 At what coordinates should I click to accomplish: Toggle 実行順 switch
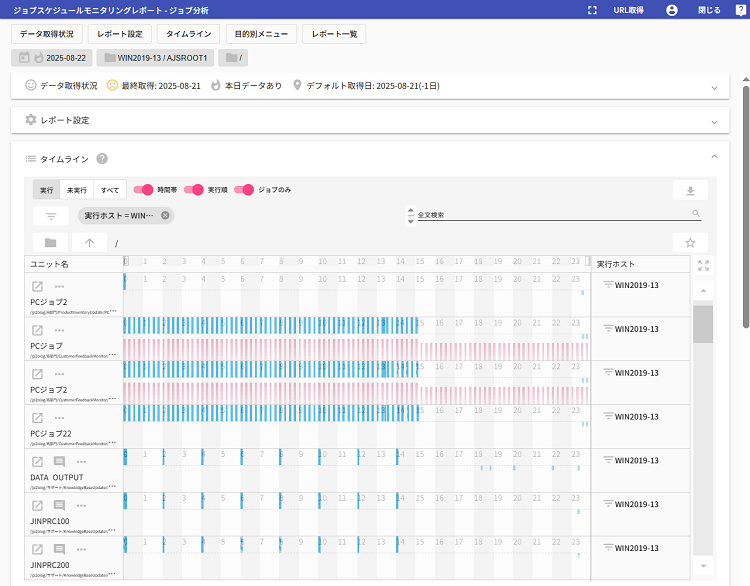click(x=194, y=190)
